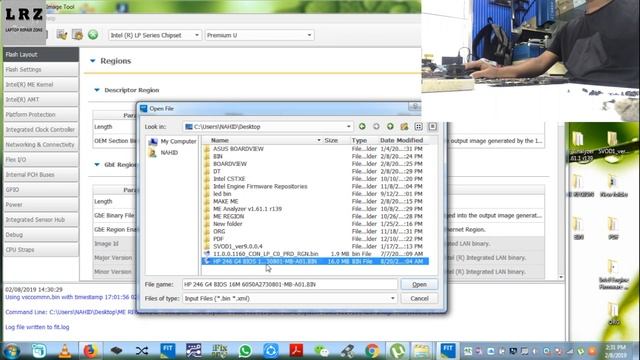This screenshot has width=640, height=360.
Task: Select 11.0.0.1160_CON_LP_C0_PRD_RGN.bin file
Action: pos(315,254)
